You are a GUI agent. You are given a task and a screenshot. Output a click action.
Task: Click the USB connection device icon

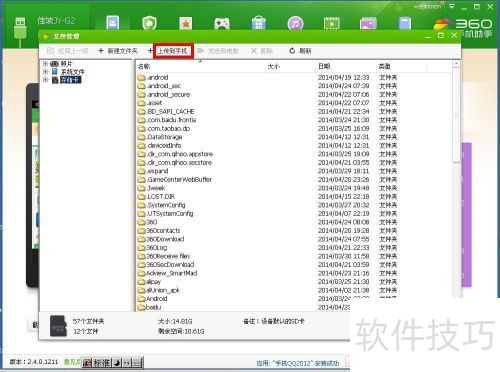coord(20,31)
